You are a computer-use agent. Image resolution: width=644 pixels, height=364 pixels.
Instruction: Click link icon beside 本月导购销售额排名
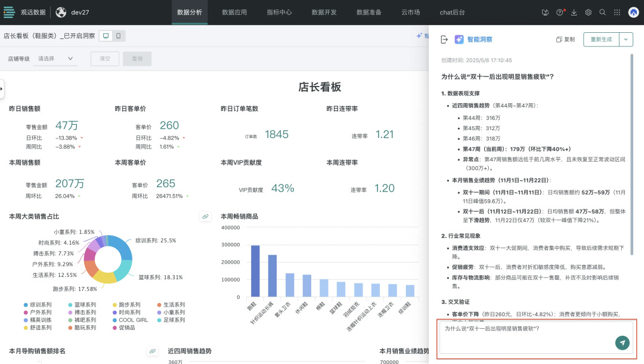pyautogui.click(x=153, y=351)
